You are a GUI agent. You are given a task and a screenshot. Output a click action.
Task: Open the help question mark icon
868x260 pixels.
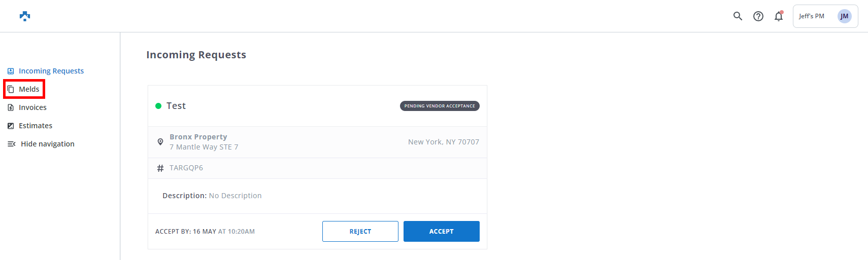[x=758, y=16]
